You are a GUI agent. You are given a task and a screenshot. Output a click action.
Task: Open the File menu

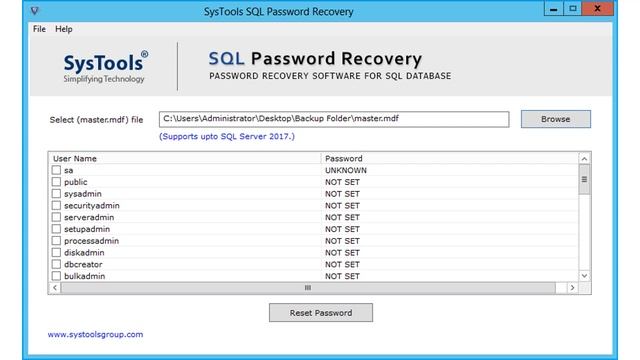point(39,29)
